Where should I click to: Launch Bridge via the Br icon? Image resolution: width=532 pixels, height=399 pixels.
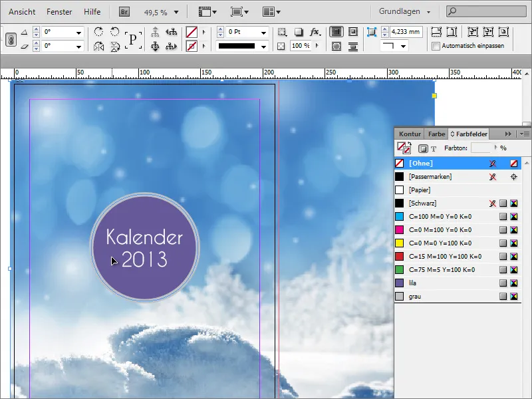[124, 12]
